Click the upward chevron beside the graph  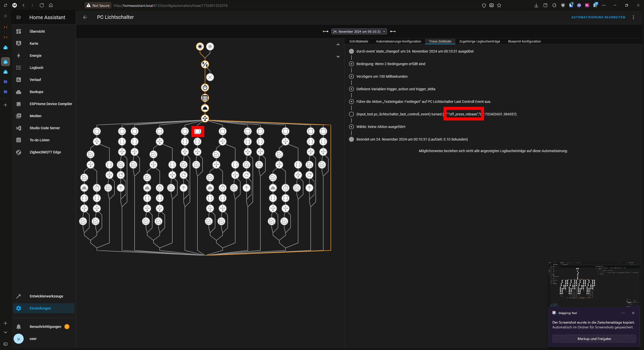point(338,45)
